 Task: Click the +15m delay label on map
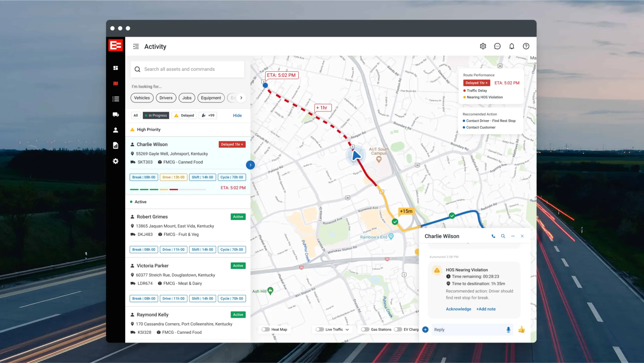tap(406, 211)
